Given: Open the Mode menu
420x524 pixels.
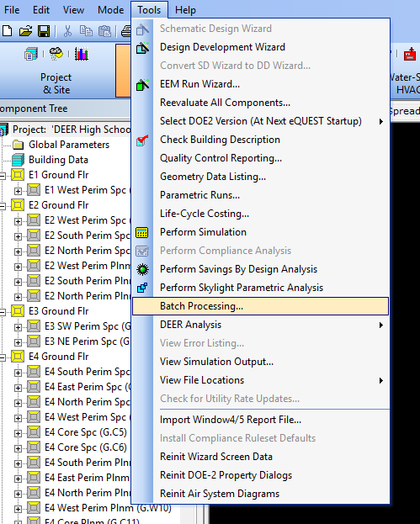Looking at the screenshot, I should pos(111,10).
